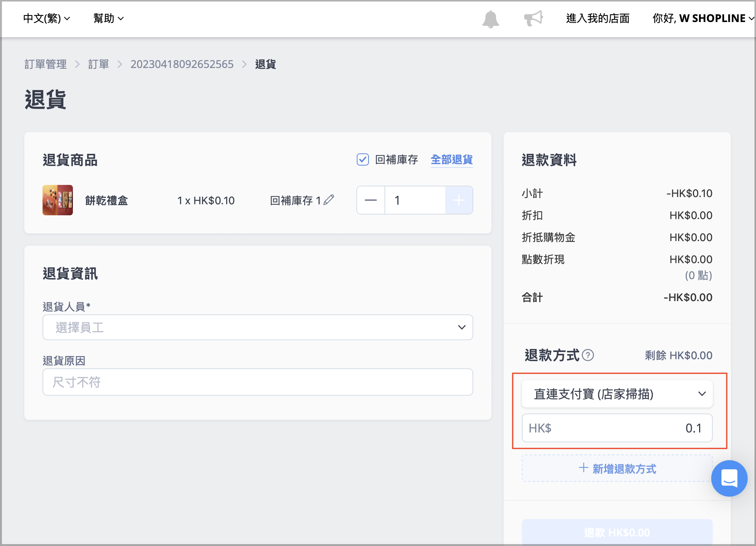Expand the W SHOPLINE account menu
Screen dimensions: 756x546
703,18
